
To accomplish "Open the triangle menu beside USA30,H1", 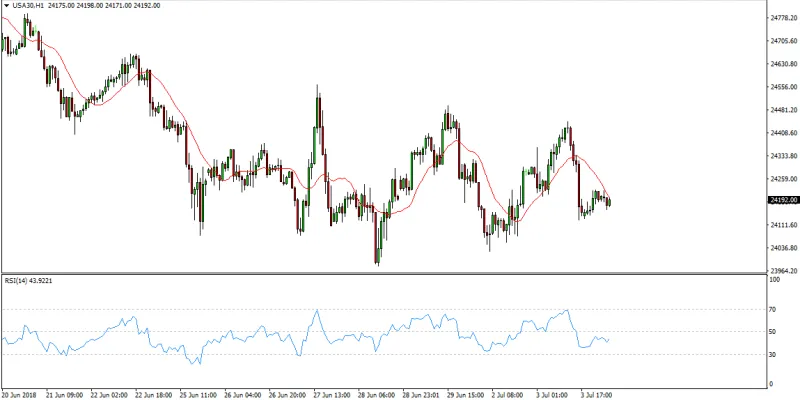I will pos(6,6).
